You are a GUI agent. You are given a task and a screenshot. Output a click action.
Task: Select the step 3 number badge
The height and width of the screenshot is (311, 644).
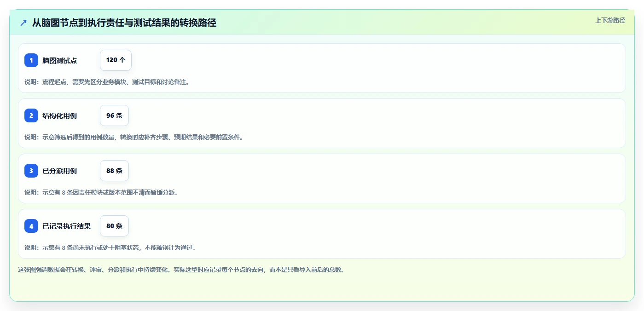click(x=31, y=171)
